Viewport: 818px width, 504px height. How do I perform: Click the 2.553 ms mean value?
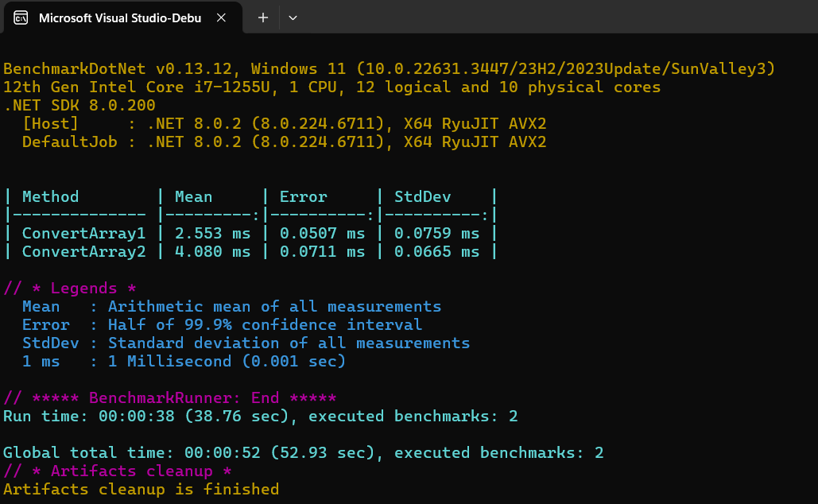coord(212,233)
